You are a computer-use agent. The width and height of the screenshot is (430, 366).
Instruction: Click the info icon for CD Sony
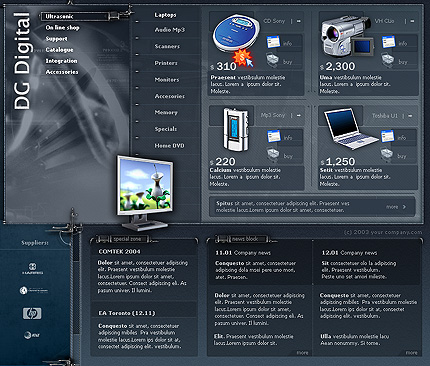[x=273, y=42]
